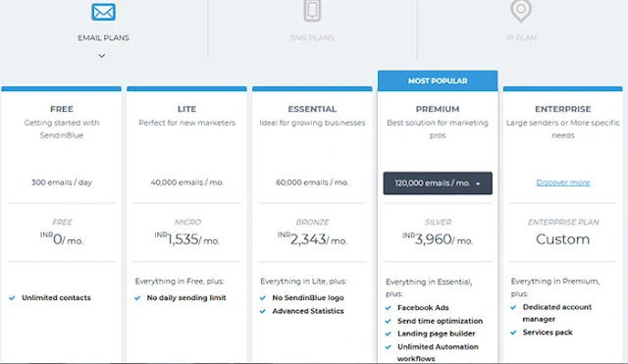Click checkmark next to No daily sending limit
Viewport: 628px width, 364px height.
(137, 298)
